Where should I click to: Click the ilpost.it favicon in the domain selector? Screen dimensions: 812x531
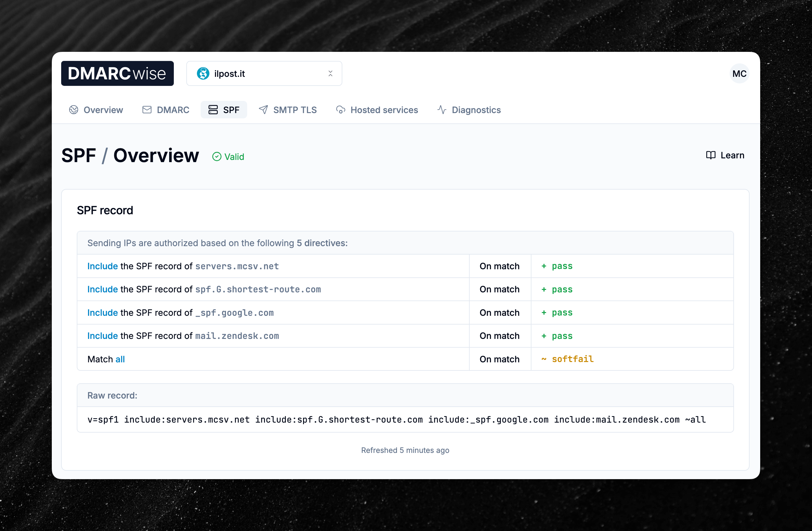204,73
